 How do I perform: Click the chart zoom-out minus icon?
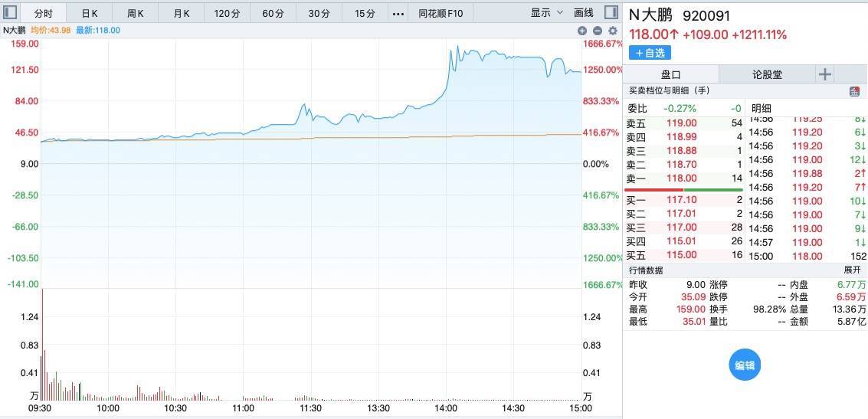598,31
